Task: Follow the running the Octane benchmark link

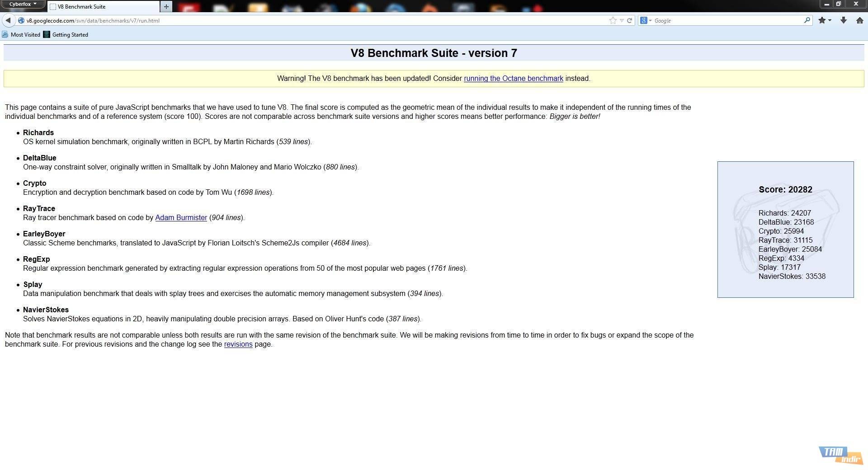Action: [x=513, y=79]
